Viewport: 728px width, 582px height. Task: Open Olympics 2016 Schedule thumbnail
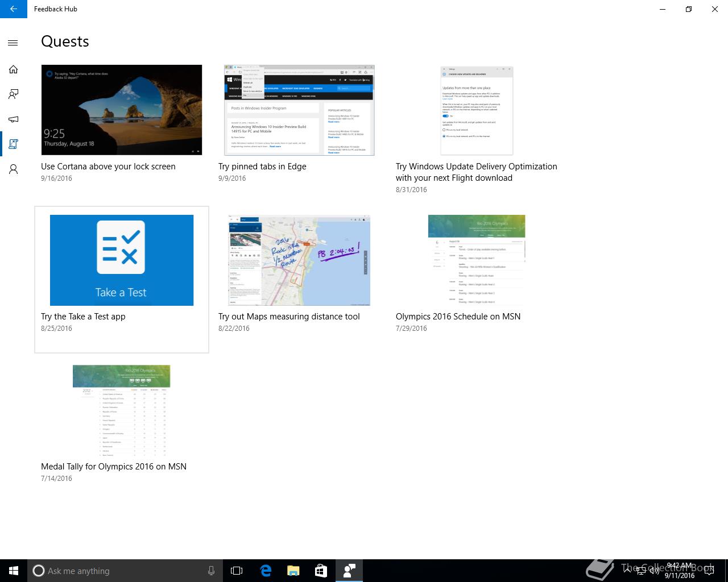(477, 260)
